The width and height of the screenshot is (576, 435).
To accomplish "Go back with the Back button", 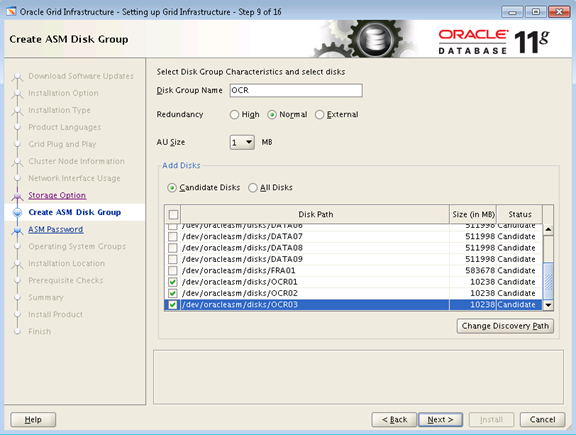I will [x=394, y=420].
